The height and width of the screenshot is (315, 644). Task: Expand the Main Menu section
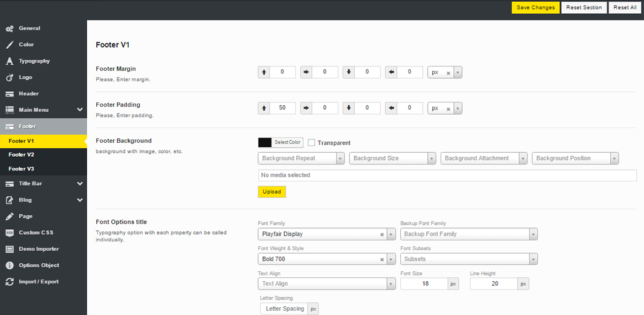pos(80,110)
